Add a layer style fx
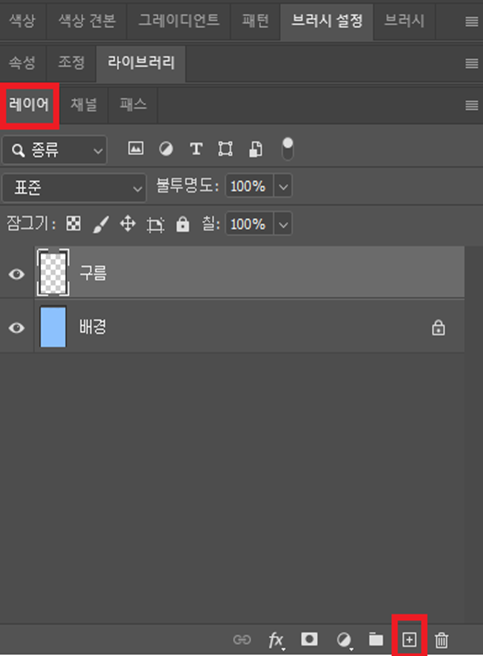 276,640
